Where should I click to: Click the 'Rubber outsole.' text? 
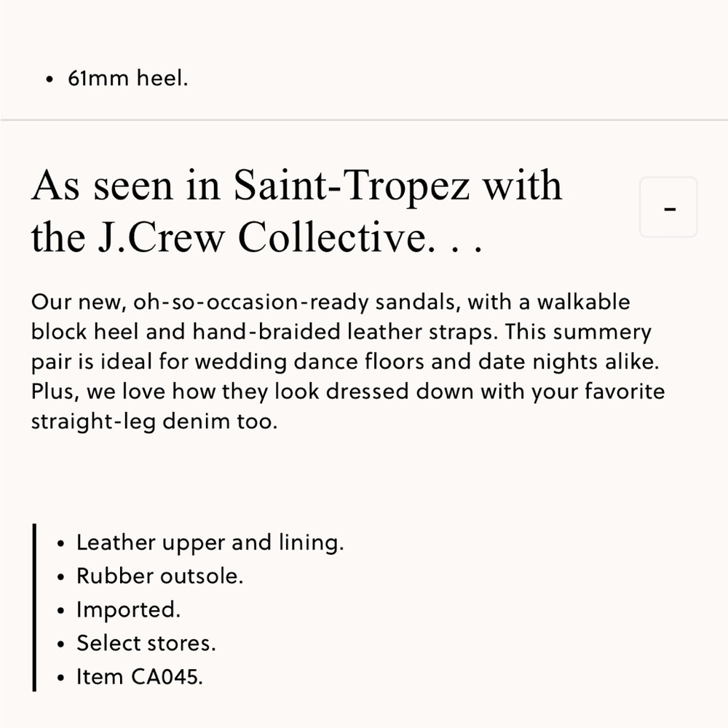click(x=159, y=576)
